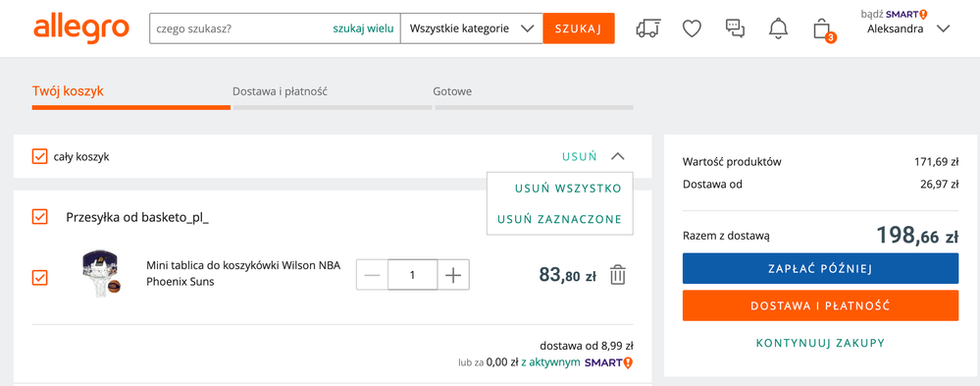The height and width of the screenshot is (386, 980).
Task: Uncheck the Wilson NBA mini board item checkbox
Action: pos(39,277)
